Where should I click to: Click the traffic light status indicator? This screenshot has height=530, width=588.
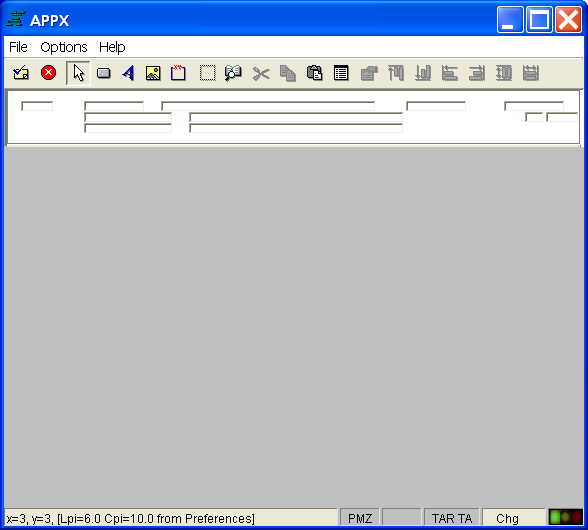coord(566,517)
